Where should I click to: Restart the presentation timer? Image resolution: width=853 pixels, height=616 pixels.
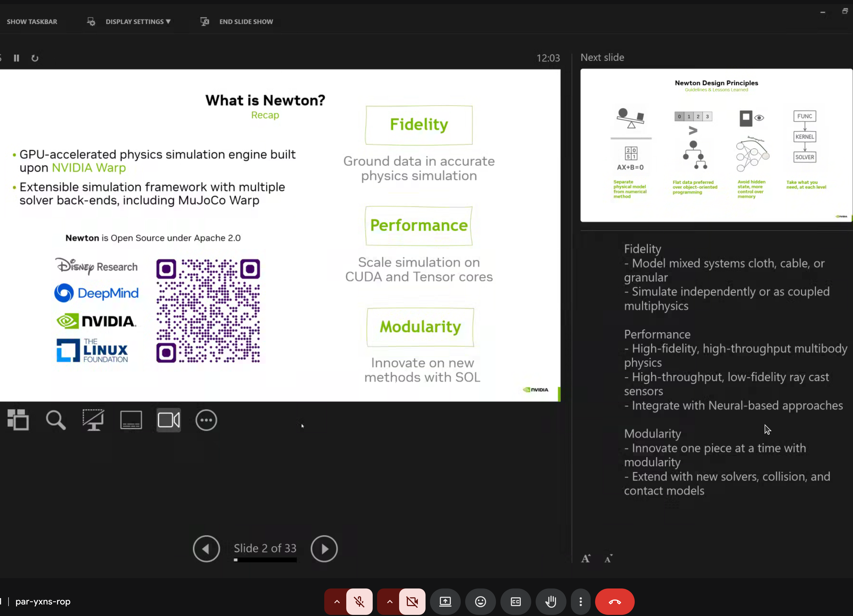[x=35, y=58]
